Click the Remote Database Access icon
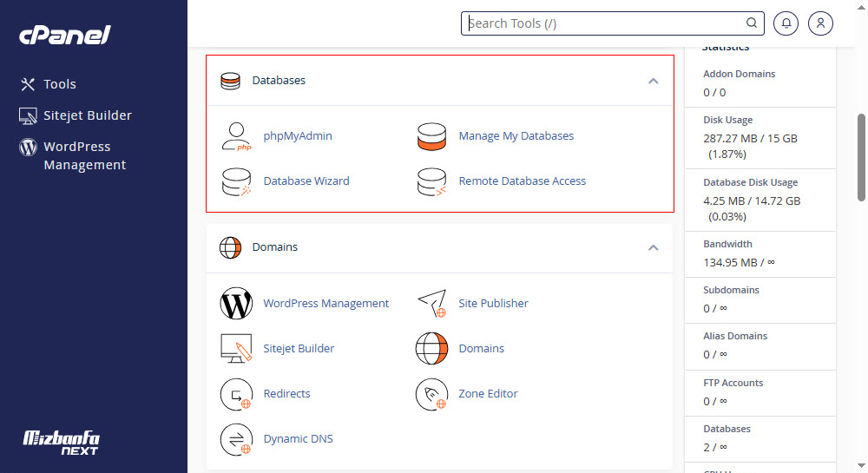The height and width of the screenshot is (473, 868). 431,181
